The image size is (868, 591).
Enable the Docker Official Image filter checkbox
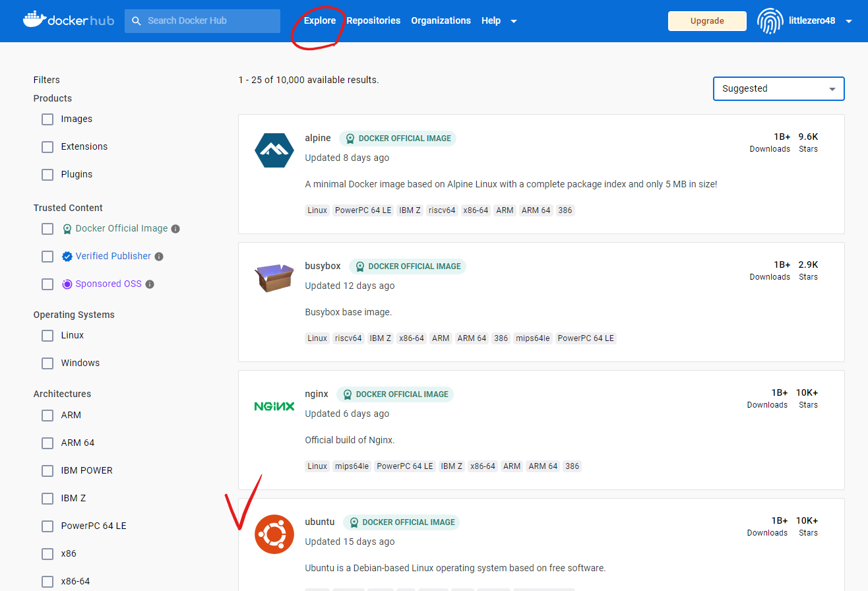47,229
